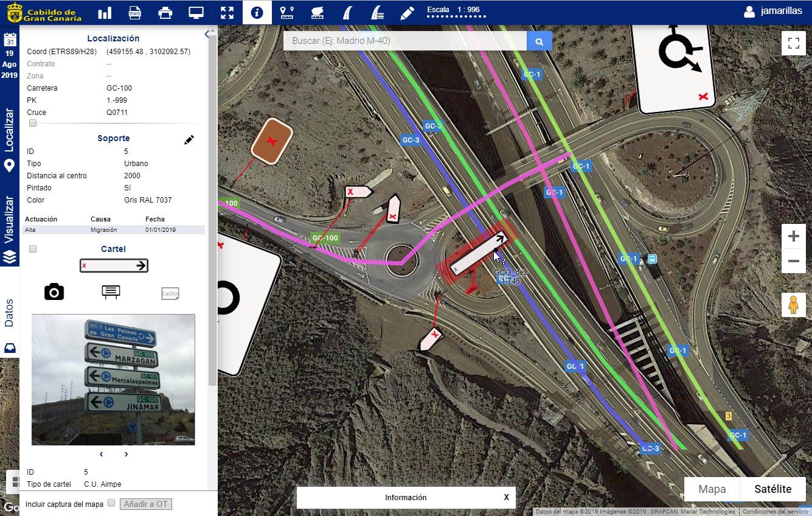Click the color value Gris RAL 7037
The image size is (812, 516).
pos(148,200)
